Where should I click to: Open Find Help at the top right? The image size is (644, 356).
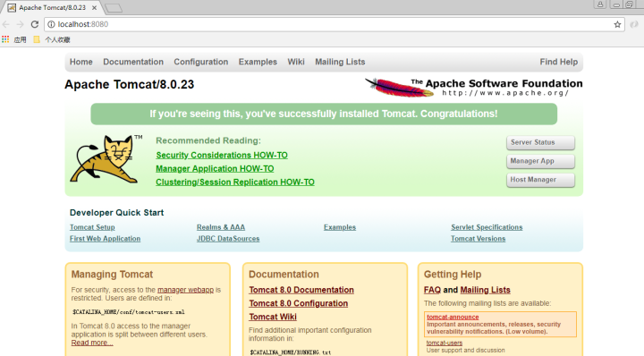point(558,62)
